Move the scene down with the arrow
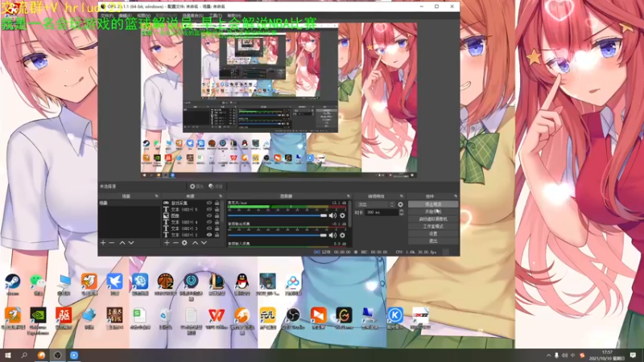Image resolution: width=644 pixels, height=362 pixels. (131, 243)
